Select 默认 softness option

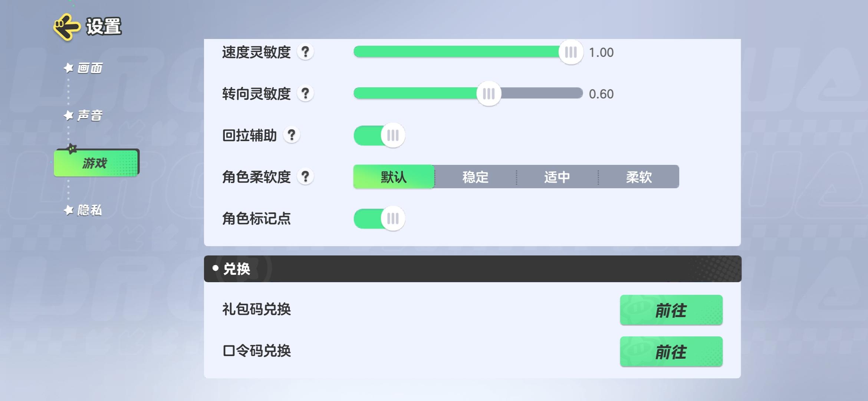click(394, 177)
